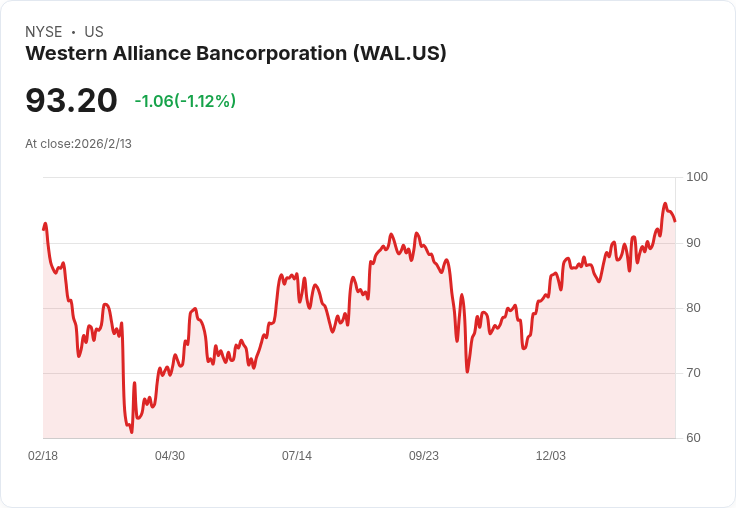Click the 93.20 price value
The width and height of the screenshot is (736, 508).
point(71,100)
